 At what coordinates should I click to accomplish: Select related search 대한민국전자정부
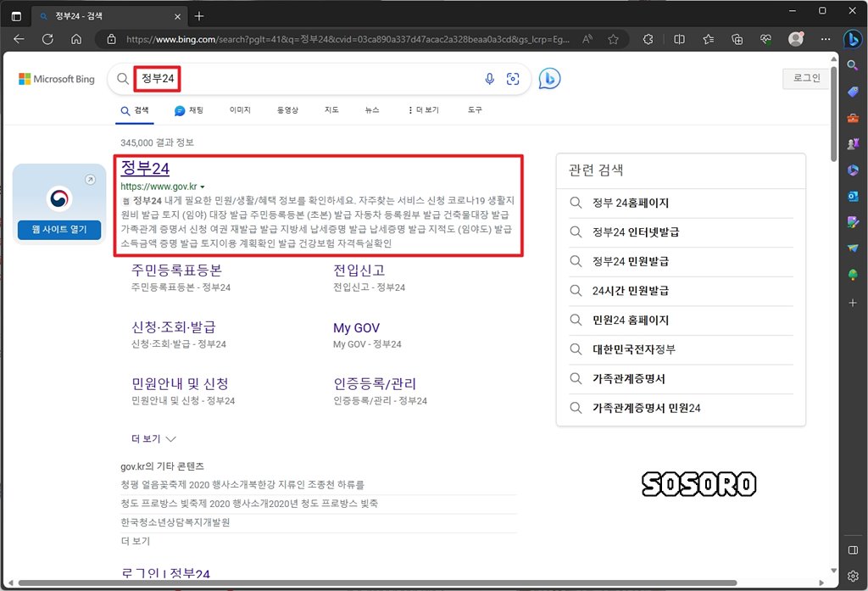point(634,349)
